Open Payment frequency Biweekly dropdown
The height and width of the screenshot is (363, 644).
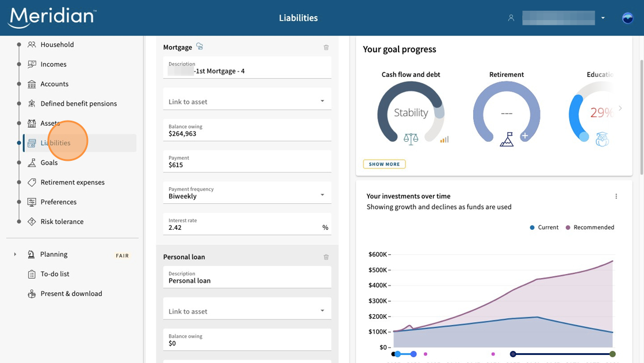click(247, 193)
